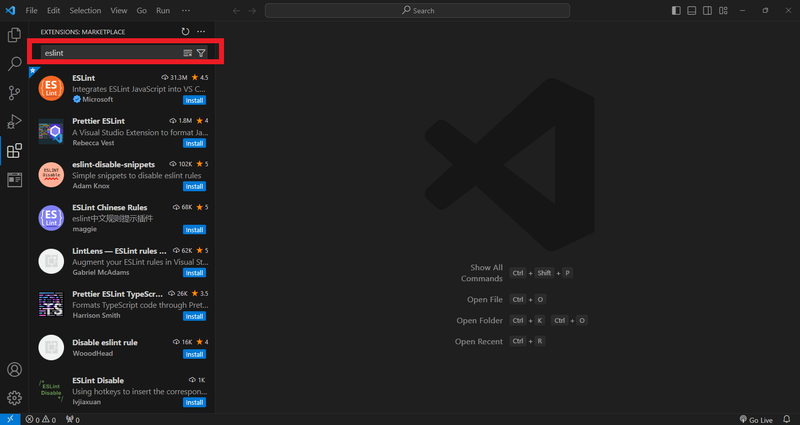Go back with the left arrow

[x=236, y=11]
